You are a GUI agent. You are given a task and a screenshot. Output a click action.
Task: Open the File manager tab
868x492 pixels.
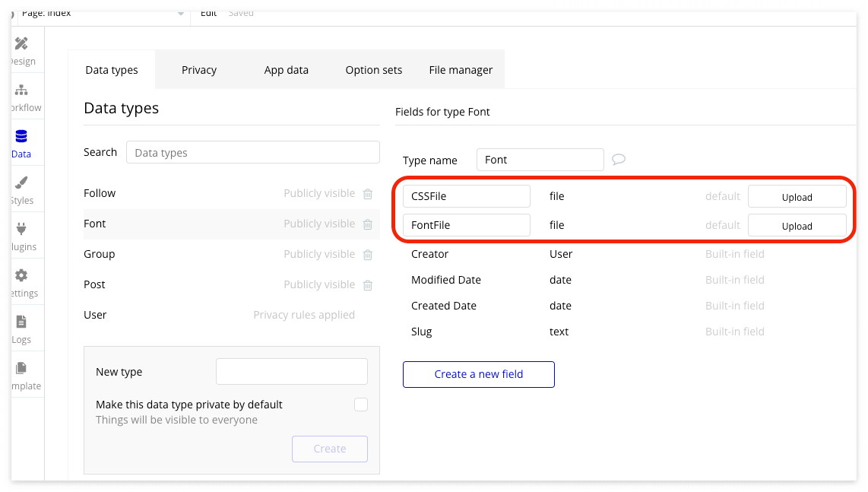point(461,70)
